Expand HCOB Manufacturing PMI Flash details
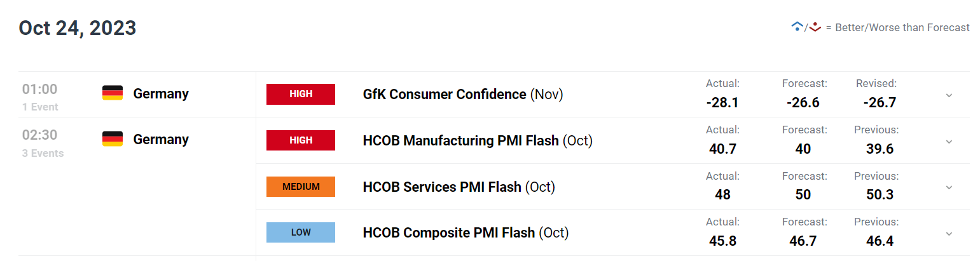The height and width of the screenshot is (261, 980). [x=949, y=142]
